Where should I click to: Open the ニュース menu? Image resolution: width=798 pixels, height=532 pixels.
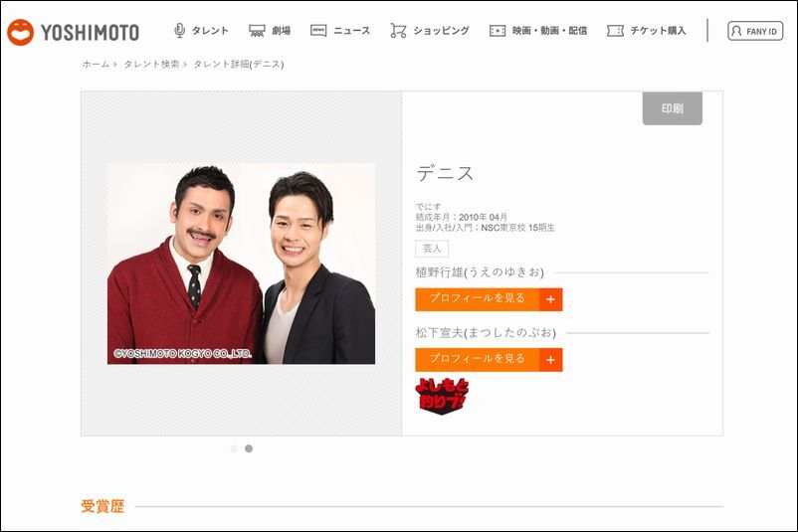click(x=351, y=31)
